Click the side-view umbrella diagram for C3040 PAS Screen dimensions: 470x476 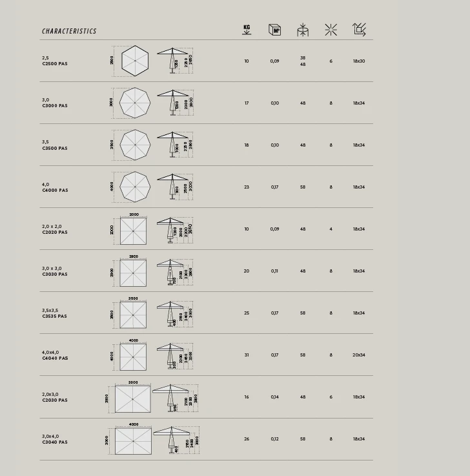coord(172,439)
